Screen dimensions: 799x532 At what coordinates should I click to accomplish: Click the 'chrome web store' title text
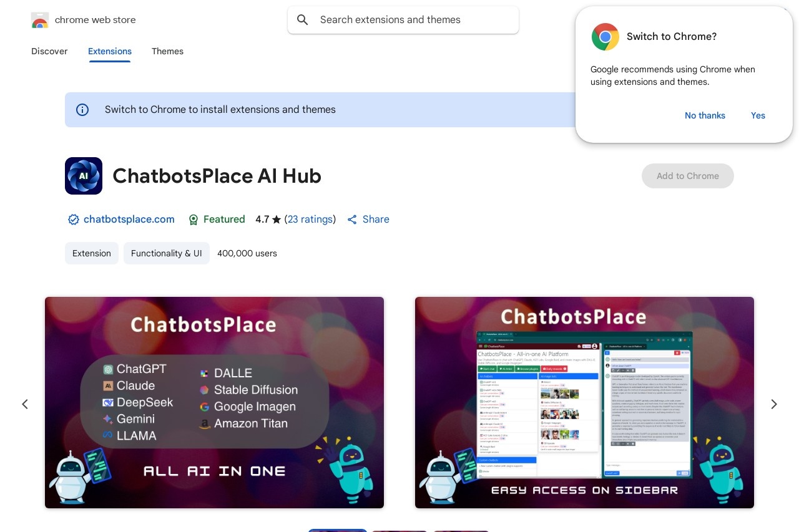tap(96, 20)
